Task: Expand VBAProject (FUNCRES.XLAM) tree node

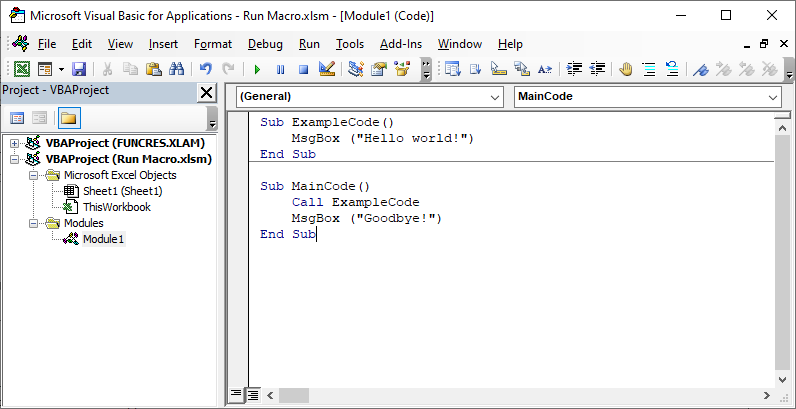Action: [14, 143]
